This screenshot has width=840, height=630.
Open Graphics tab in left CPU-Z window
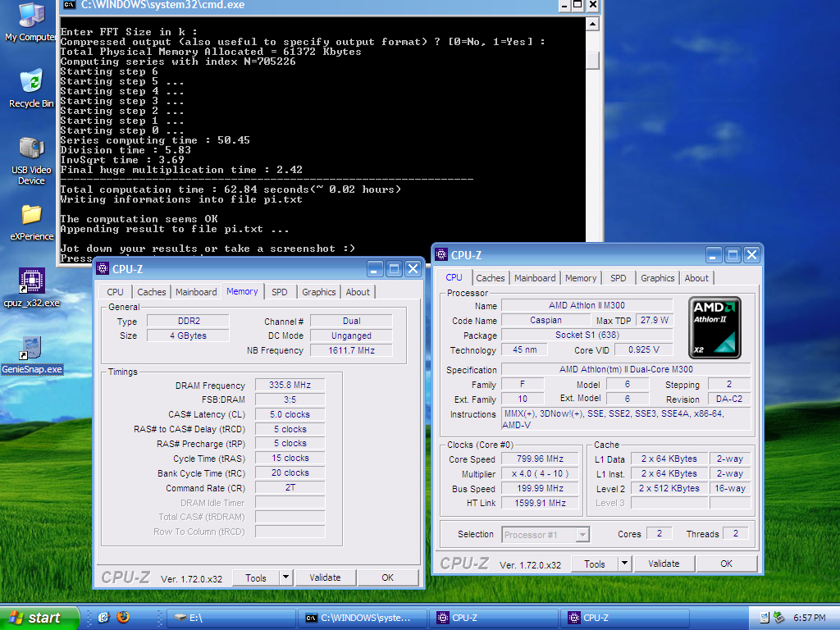point(319,292)
